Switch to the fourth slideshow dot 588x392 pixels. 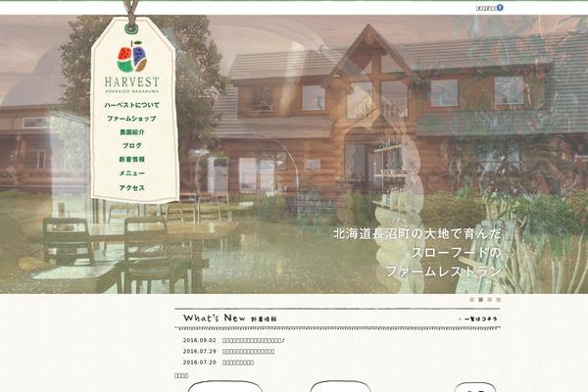499,299
